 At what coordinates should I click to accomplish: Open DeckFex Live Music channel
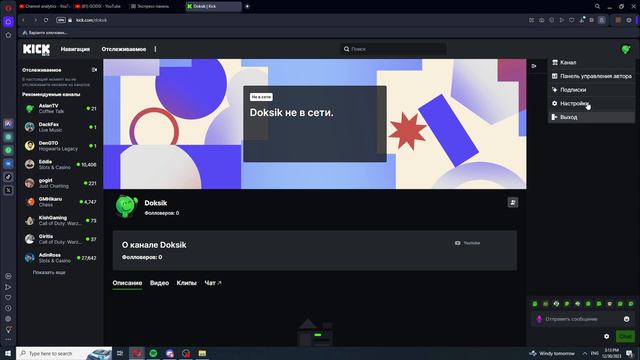pyautogui.click(x=60, y=127)
